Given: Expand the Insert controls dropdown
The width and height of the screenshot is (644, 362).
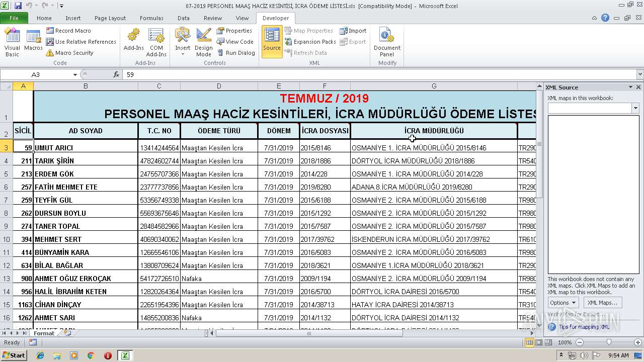Looking at the screenshot, I should (x=183, y=43).
